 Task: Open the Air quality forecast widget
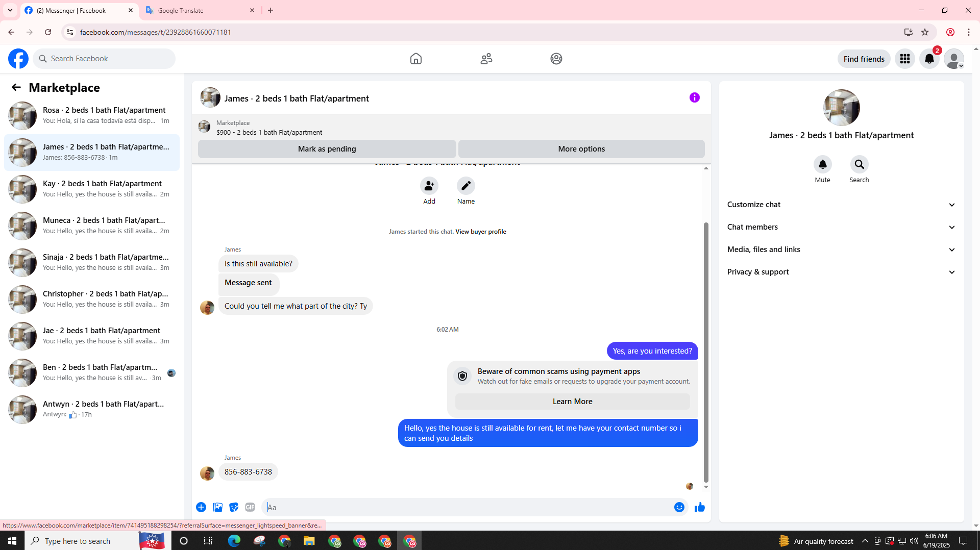tap(816, 541)
